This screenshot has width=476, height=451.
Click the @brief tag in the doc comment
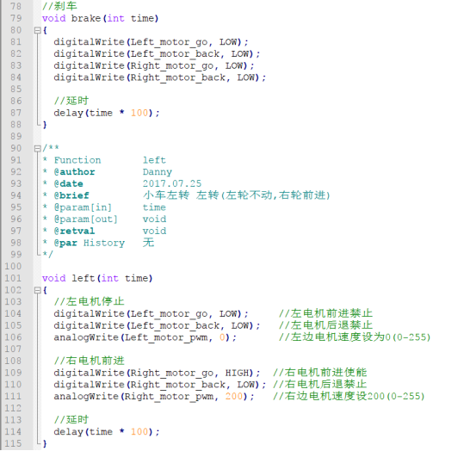[71, 195]
